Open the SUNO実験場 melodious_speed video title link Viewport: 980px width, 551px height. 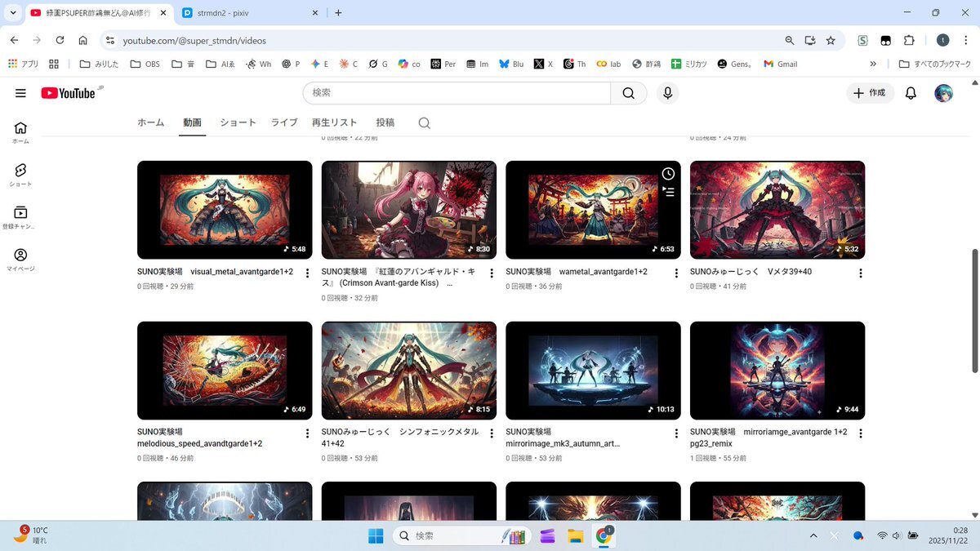coord(200,438)
